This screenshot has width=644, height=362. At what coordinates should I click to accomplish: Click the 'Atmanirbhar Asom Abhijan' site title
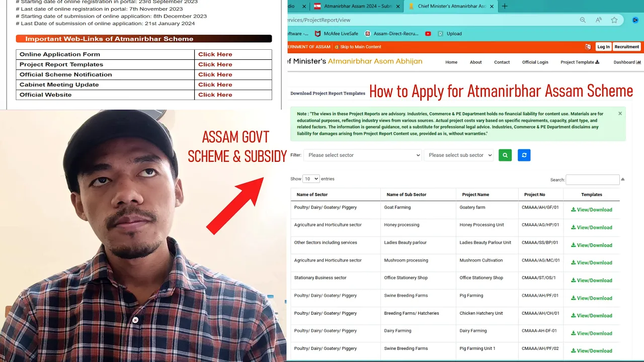[x=375, y=61]
